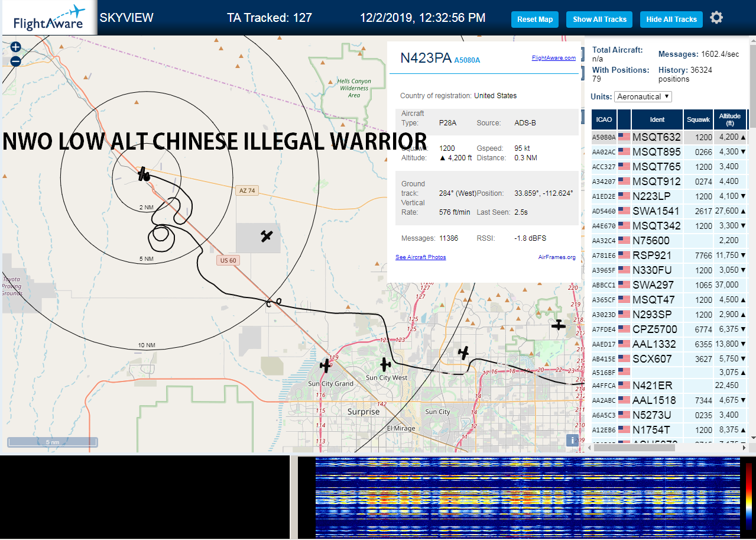Select the MSQT342 row

point(670,225)
